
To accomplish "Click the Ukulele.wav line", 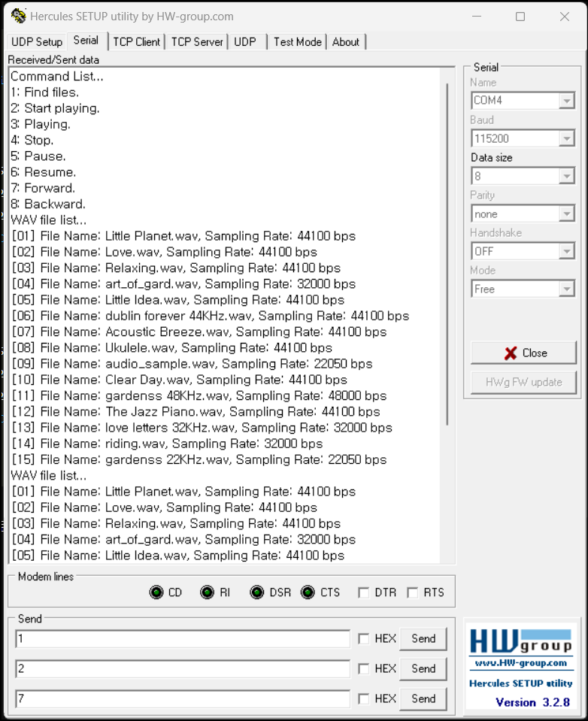I will click(172, 347).
